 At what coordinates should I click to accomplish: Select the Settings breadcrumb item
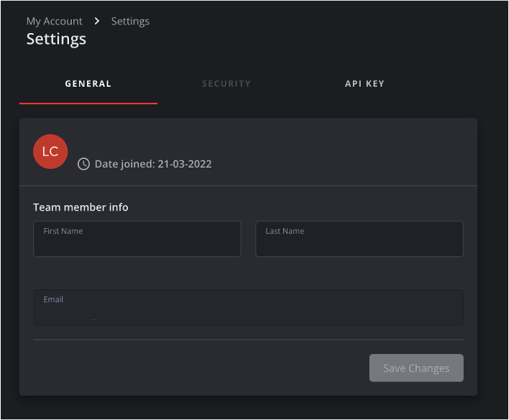130,21
